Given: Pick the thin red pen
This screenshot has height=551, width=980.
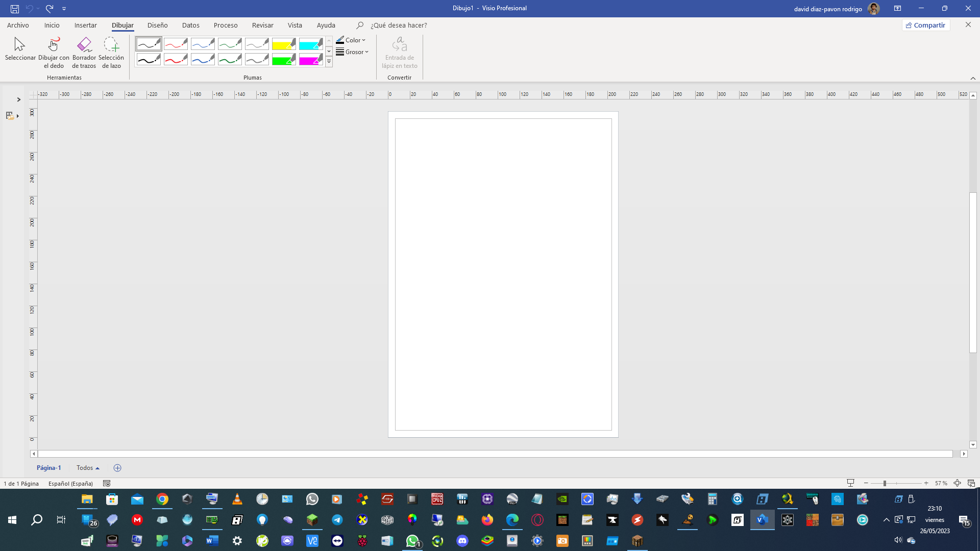Looking at the screenshot, I should coord(176,44).
